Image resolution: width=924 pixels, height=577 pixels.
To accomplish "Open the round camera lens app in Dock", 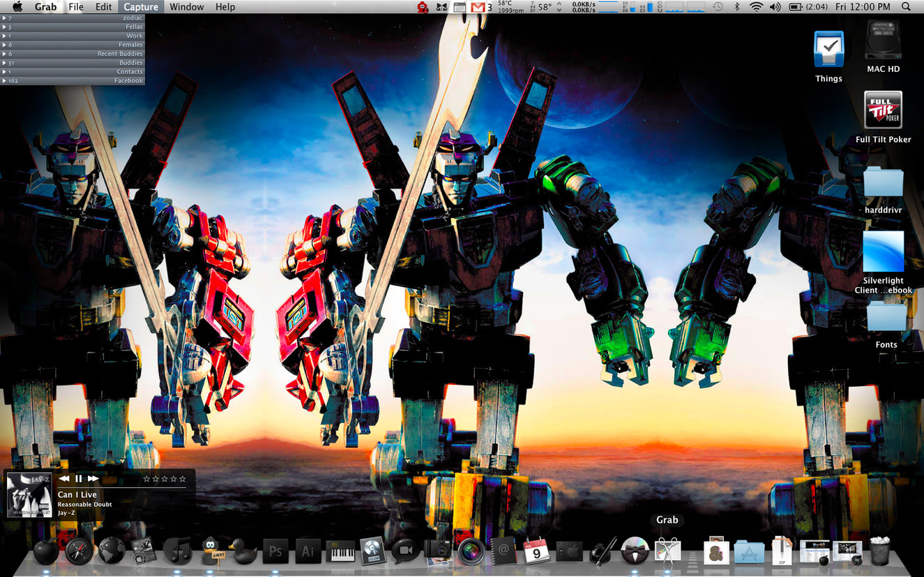I will click(471, 551).
